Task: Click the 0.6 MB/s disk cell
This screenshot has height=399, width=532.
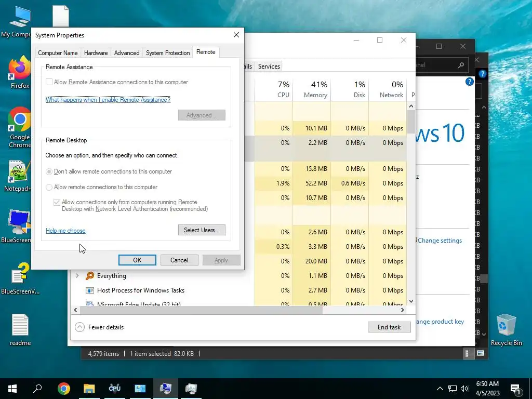Action: point(350,183)
